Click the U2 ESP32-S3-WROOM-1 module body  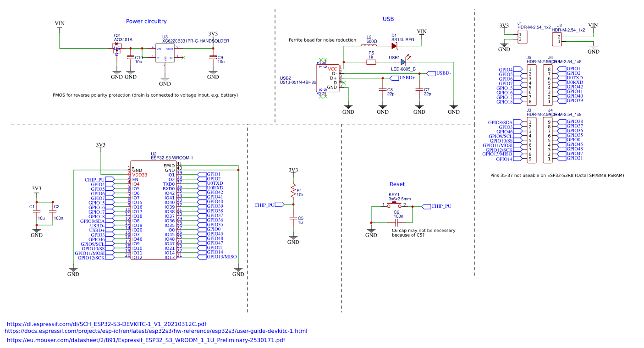[153, 210]
